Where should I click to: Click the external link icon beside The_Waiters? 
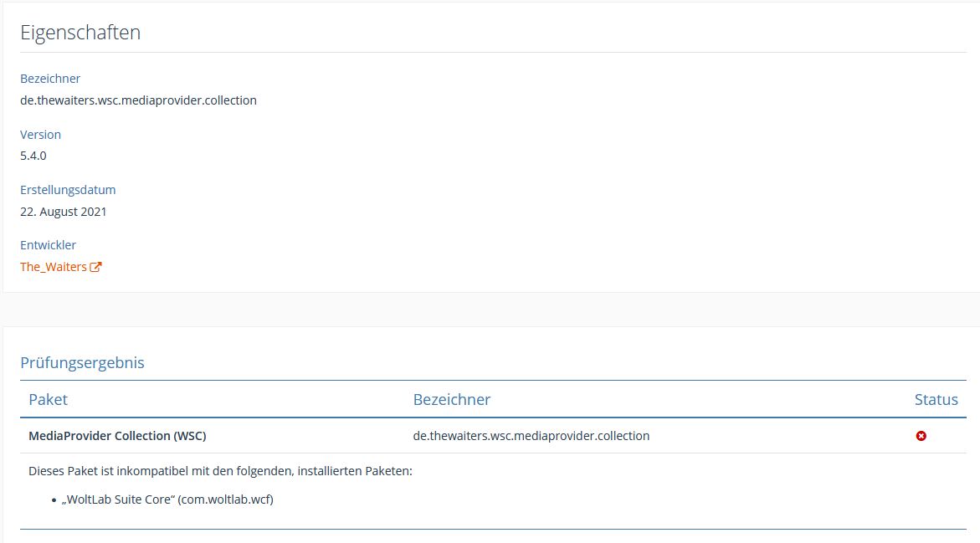95,267
